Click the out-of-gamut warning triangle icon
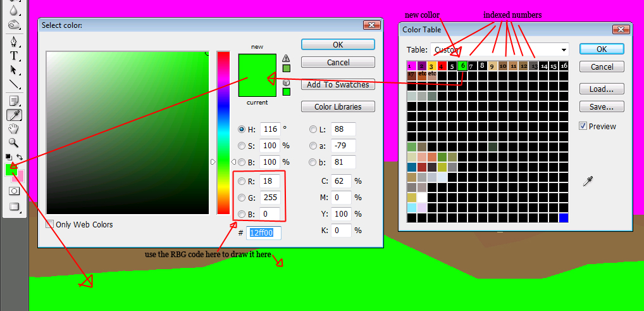The height and width of the screenshot is (311, 644). (286, 58)
